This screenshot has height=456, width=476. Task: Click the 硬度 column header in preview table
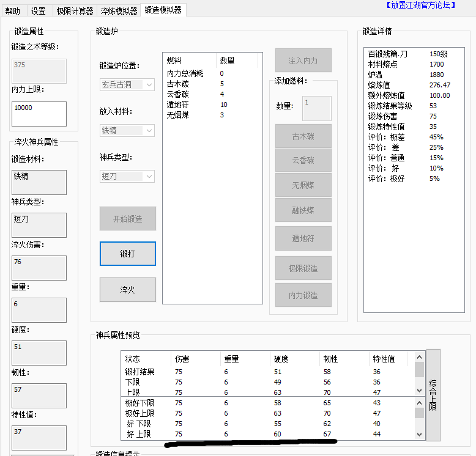click(x=294, y=359)
